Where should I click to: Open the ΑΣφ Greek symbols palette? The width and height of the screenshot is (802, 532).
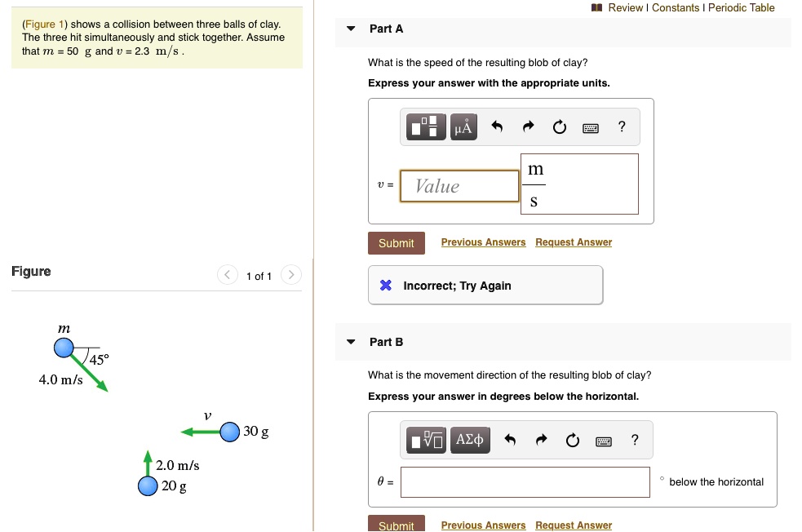pos(471,440)
